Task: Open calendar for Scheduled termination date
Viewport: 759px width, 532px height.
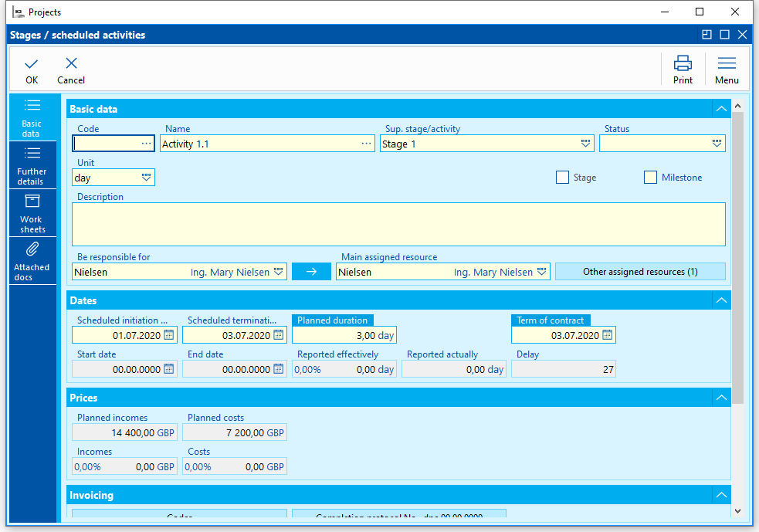Action: (278, 335)
